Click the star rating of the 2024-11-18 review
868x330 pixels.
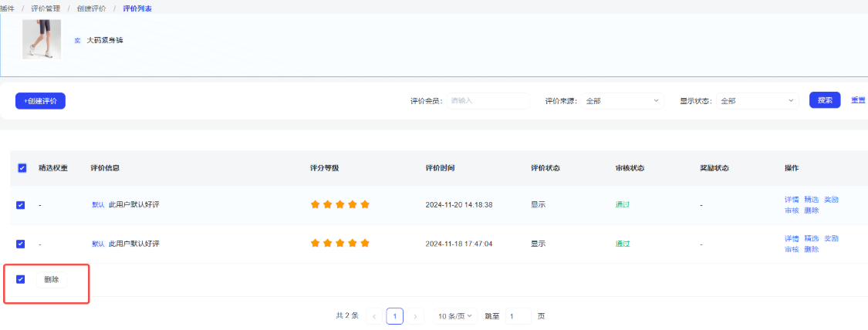pyautogui.click(x=340, y=243)
